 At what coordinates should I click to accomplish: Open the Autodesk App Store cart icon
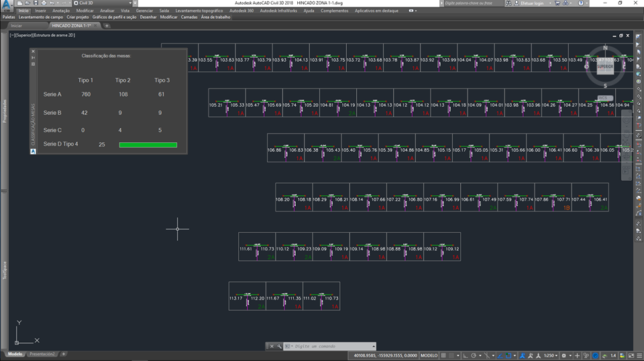click(557, 3)
